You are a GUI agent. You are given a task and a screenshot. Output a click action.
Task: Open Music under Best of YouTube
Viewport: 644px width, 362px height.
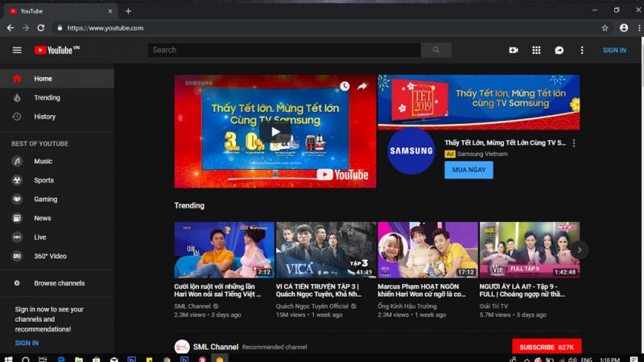[57, 162]
